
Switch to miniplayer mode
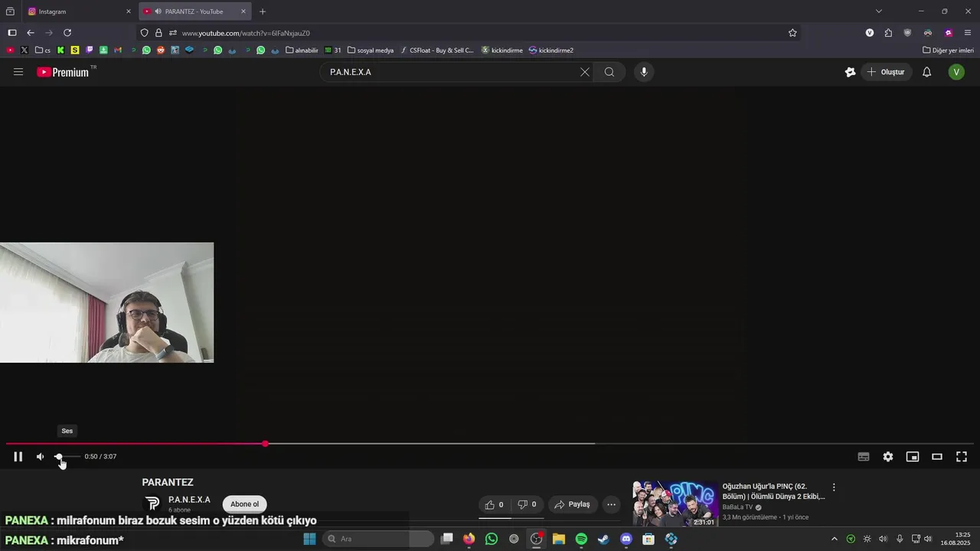pos(913,457)
